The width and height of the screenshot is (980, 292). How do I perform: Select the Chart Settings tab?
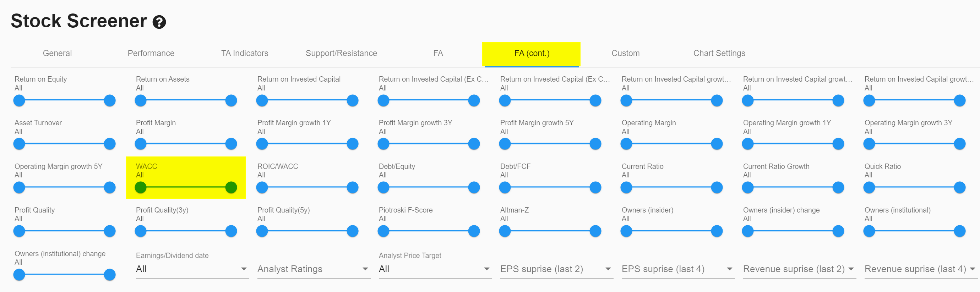pyautogui.click(x=719, y=53)
